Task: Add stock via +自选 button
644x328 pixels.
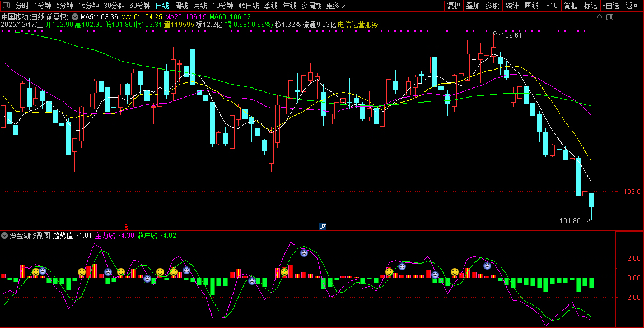Action: pos(610,6)
